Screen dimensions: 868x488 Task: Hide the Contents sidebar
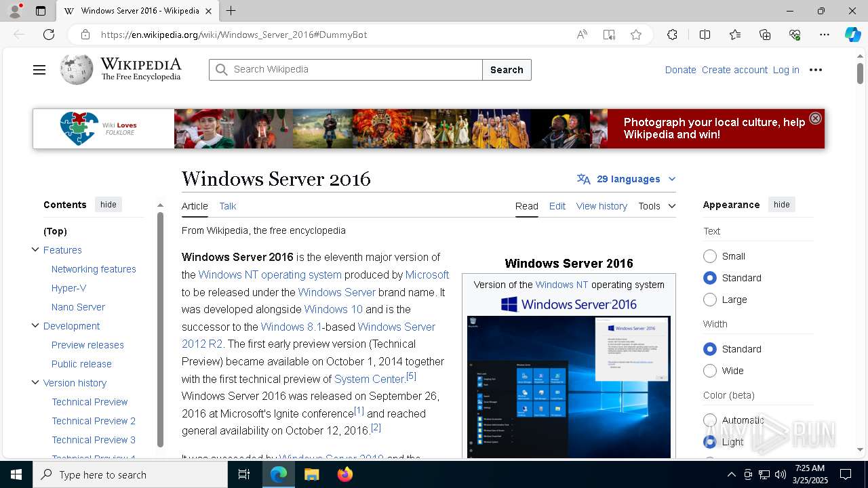108,205
